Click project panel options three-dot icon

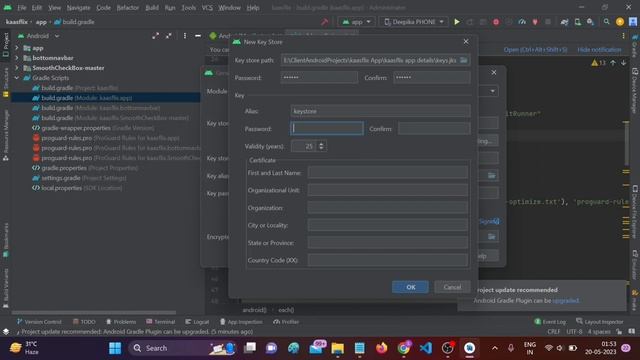pyautogui.click(x=185, y=36)
